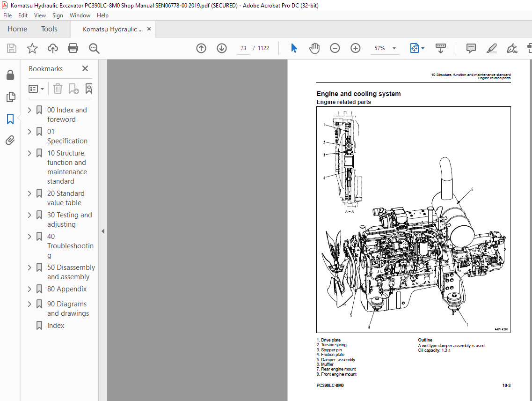This screenshot has height=401, width=532.
Task: Click scrolling mode download-arrow icon
Action: pyautogui.click(x=440, y=48)
